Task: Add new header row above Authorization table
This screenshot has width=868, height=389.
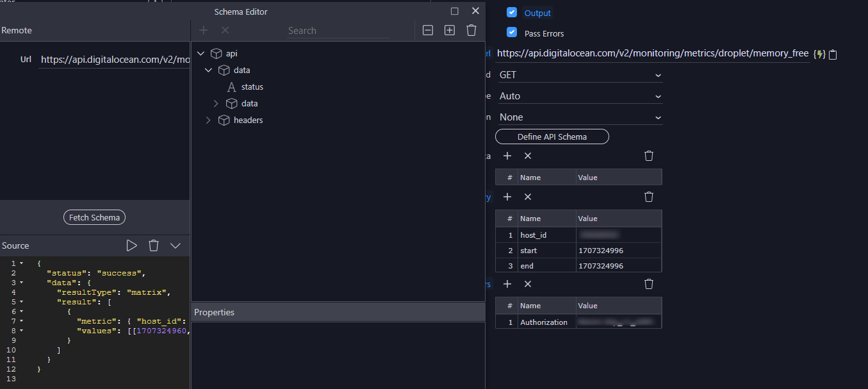Action: (x=507, y=284)
